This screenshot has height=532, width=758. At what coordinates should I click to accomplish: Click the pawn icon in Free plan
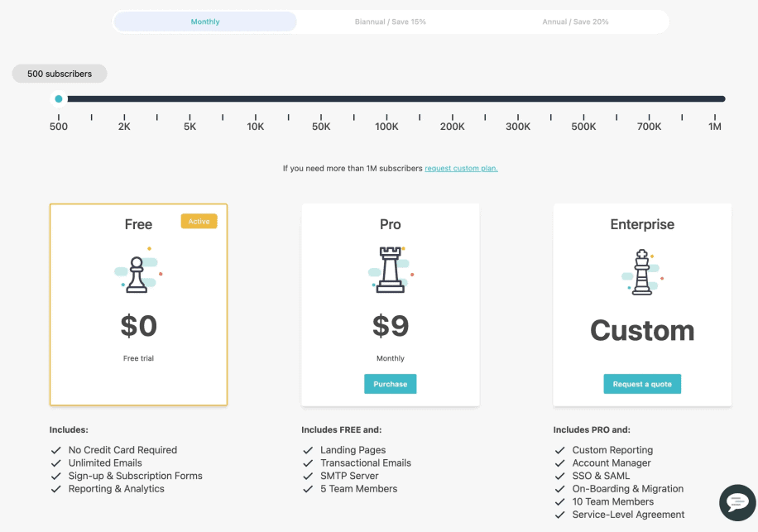click(x=137, y=274)
